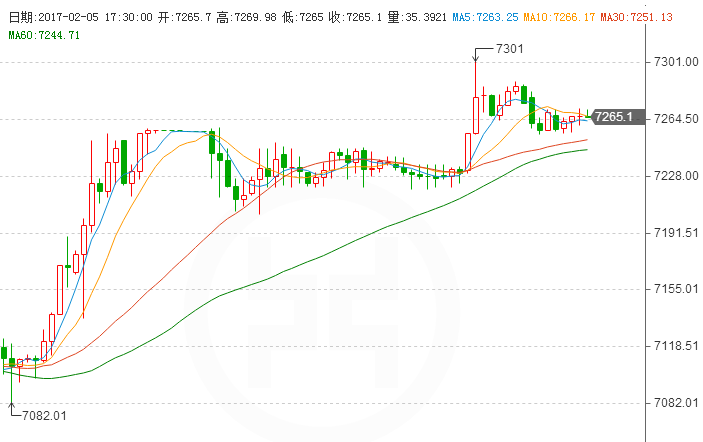The height and width of the screenshot is (442, 703).
Task: Click the 7191.51 axis label
Action: coord(676,233)
